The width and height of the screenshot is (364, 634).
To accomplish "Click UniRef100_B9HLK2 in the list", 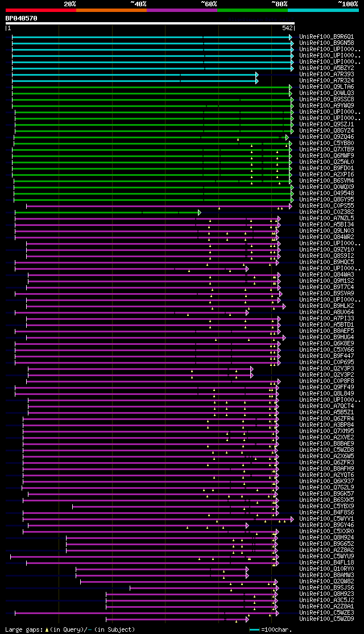I will coord(327,306).
